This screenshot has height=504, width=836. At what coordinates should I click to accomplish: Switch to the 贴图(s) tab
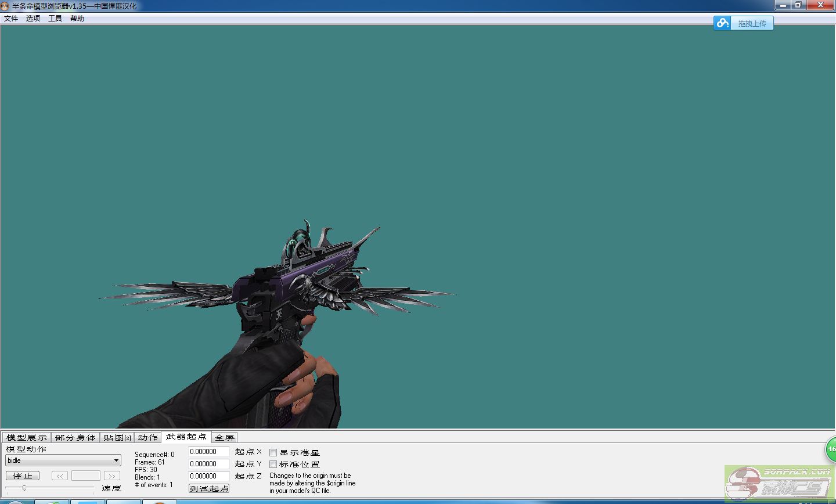coord(117,437)
